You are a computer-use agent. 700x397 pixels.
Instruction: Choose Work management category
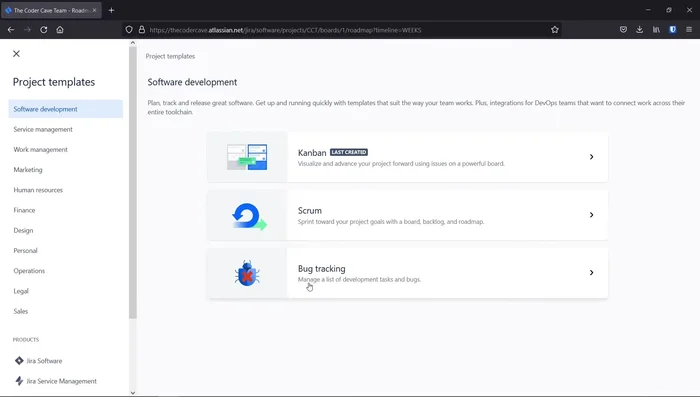[41, 150]
